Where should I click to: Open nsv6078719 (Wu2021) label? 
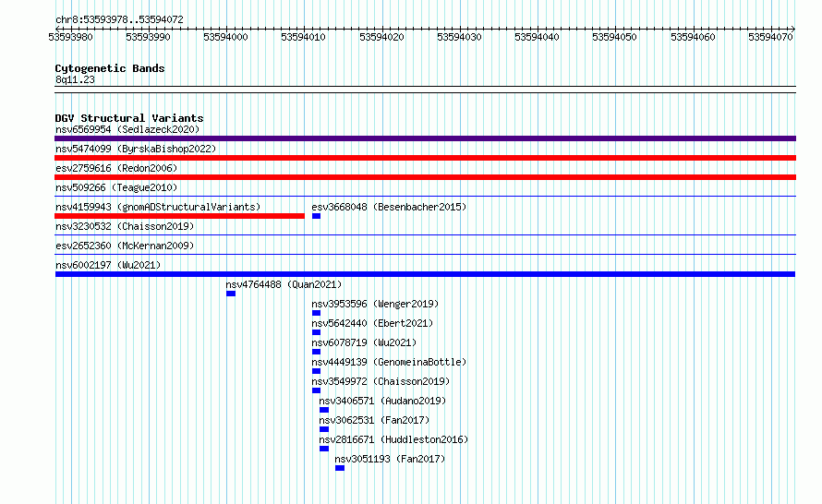coord(364,342)
